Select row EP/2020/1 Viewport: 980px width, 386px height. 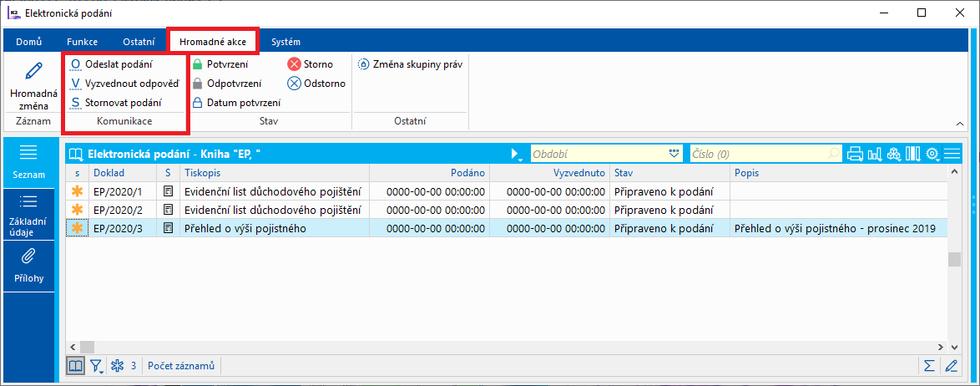(x=507, y=190)
